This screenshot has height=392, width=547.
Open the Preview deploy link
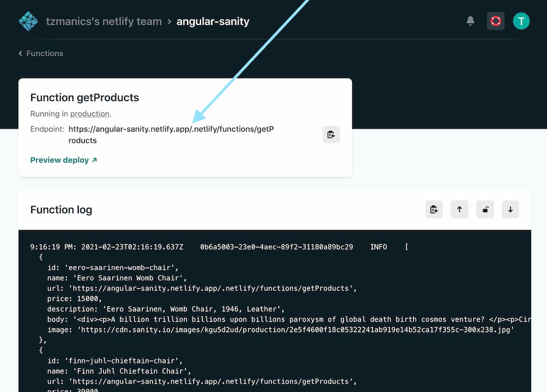59,160
